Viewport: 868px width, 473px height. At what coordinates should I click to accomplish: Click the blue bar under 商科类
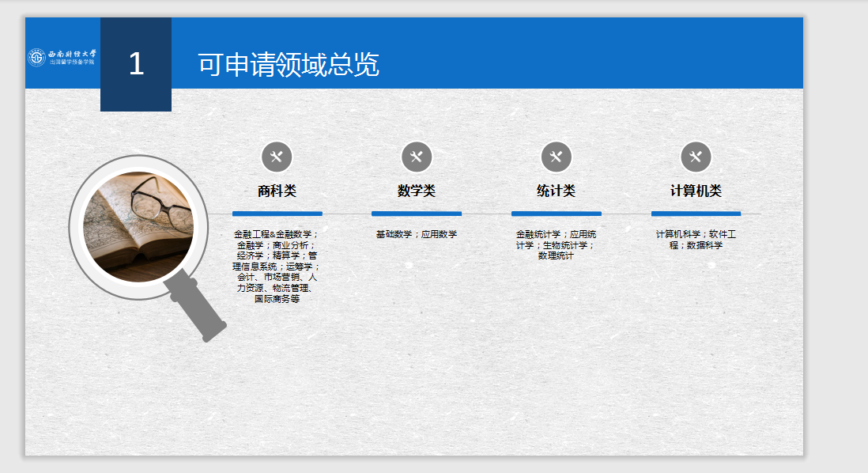tap(277, 214)
